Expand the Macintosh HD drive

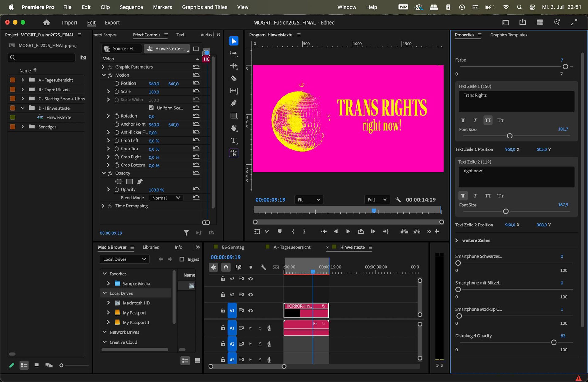108,303
